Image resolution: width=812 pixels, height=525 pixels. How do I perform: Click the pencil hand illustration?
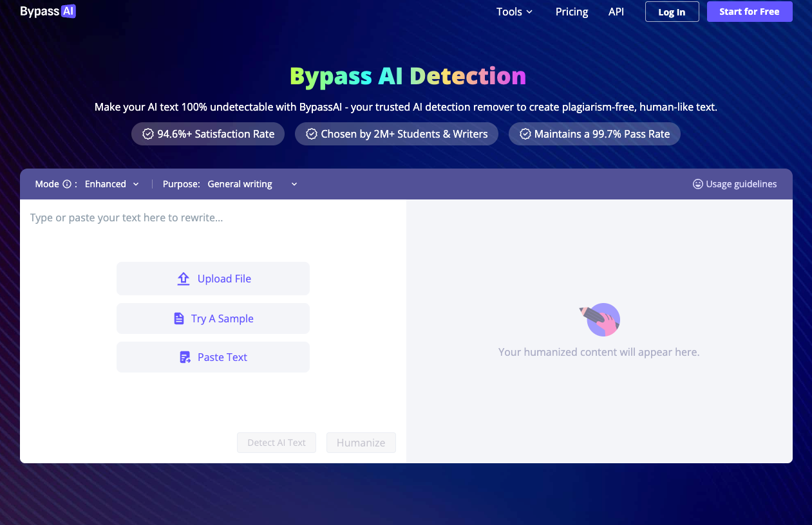tap(600, 319)
